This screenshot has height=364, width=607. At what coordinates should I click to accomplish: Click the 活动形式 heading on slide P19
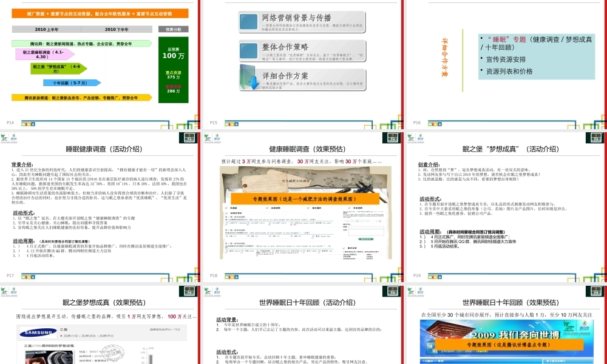430,199
